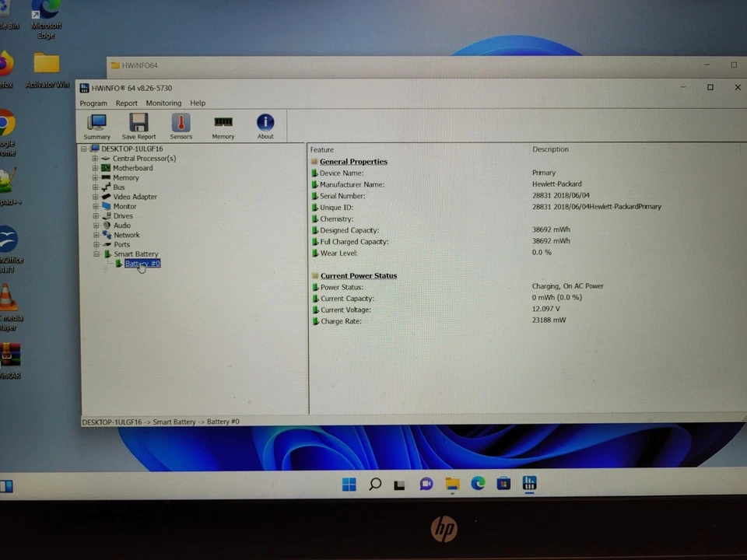Open File Explorer from the taskbar
Viewport: 747px width, 560px height.
(452, 485)
